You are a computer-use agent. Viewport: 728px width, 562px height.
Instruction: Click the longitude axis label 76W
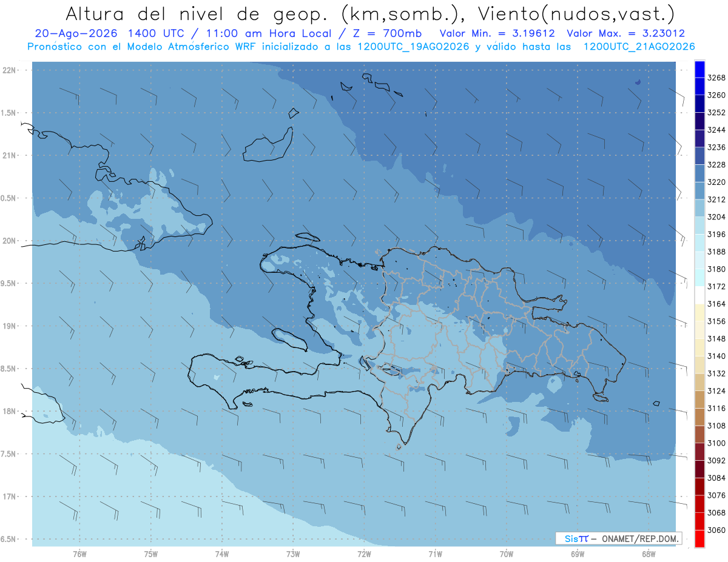tap(79, 554)
